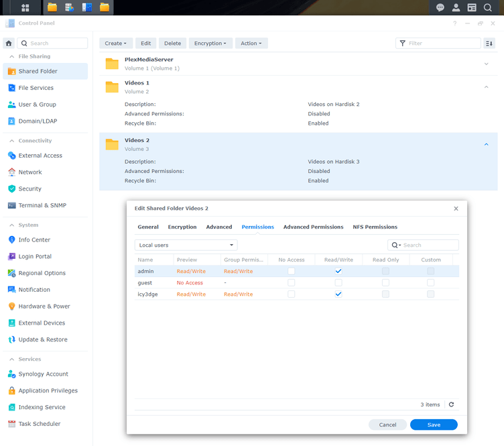
Task: Click the Edit toolbar button
Action: [x=145, y=43]
